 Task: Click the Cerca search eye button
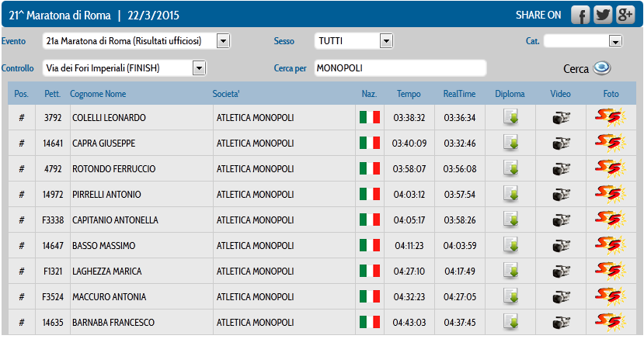tap(602, 67)
